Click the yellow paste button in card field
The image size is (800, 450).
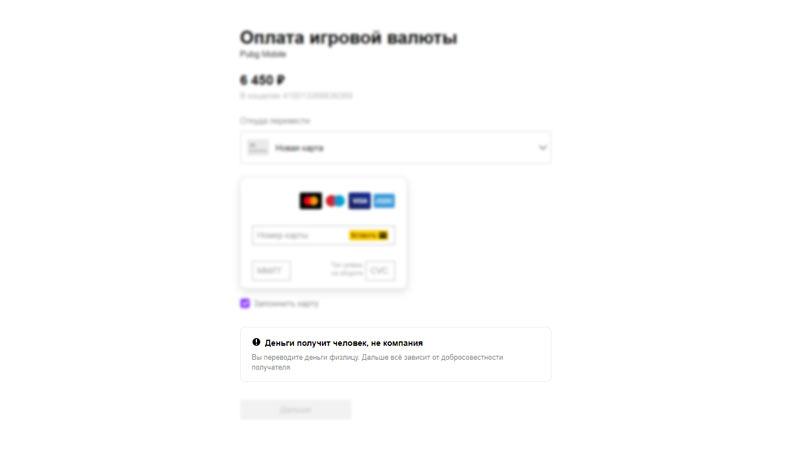(x=368, y=235)
